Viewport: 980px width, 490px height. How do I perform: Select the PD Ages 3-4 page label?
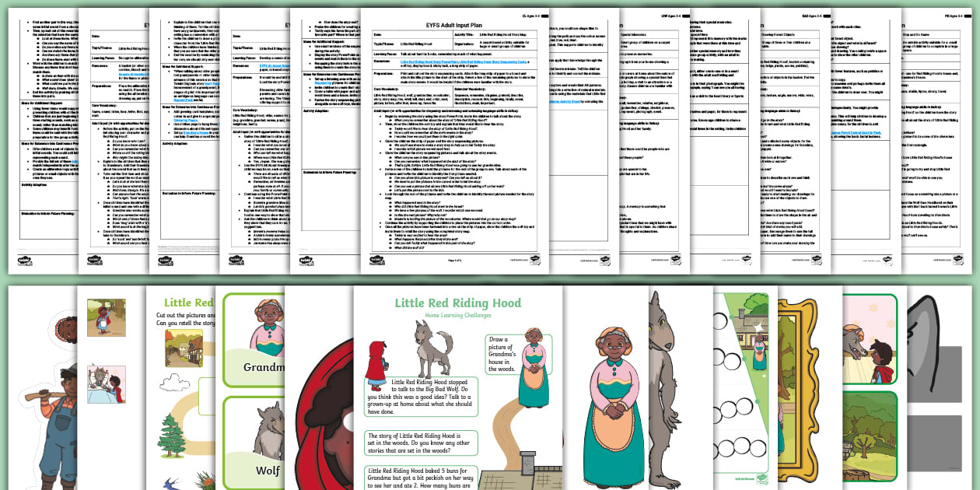point(953,15)
